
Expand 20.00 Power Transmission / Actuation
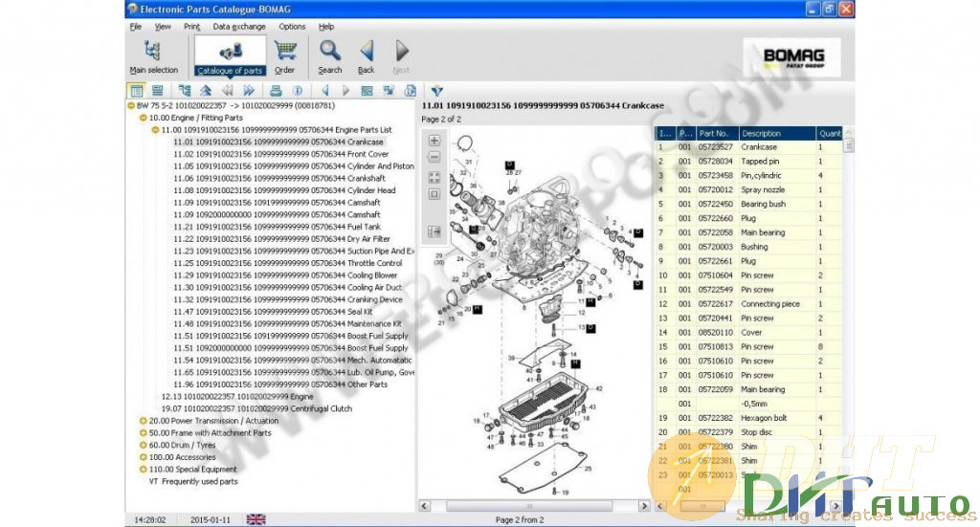pos(144,421)
